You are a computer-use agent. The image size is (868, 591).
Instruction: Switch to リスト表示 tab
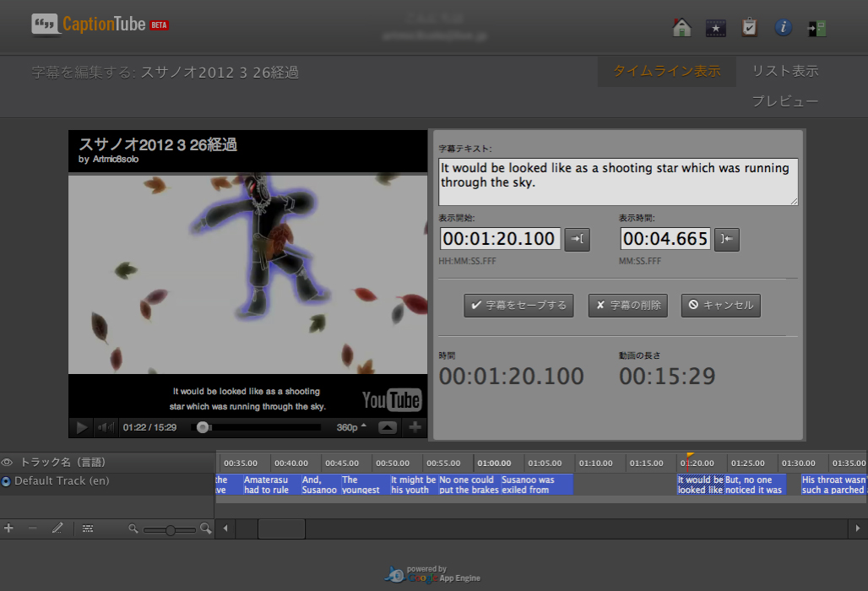(x=785, y=72)
